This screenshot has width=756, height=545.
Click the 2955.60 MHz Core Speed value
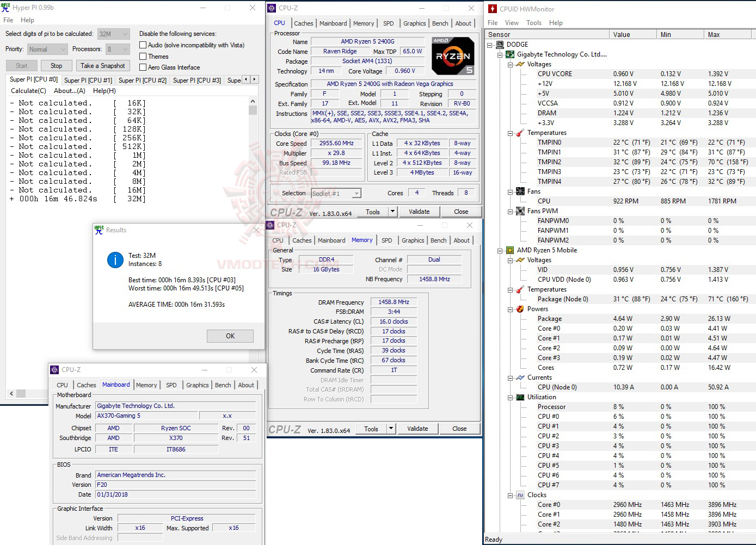[336, 144]
